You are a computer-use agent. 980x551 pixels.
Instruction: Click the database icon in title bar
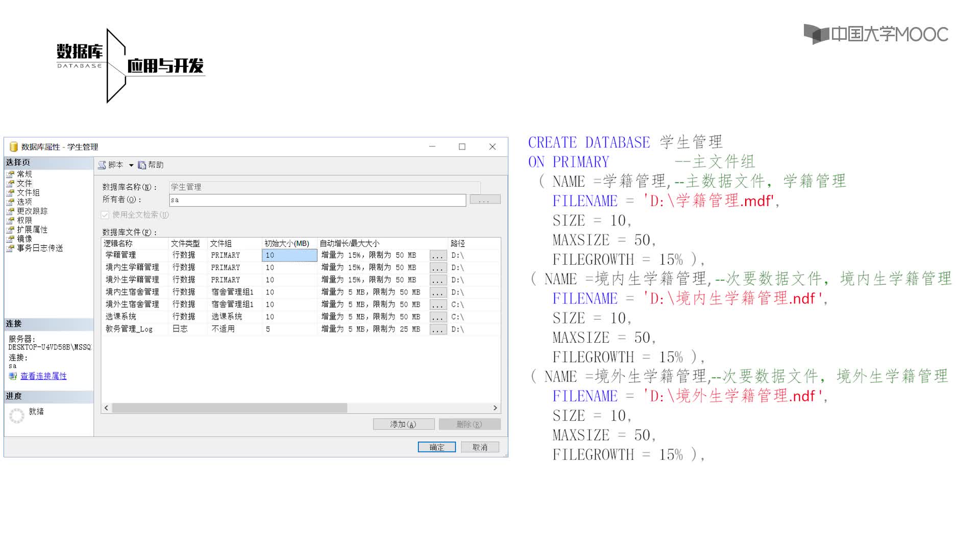(14, 147)
